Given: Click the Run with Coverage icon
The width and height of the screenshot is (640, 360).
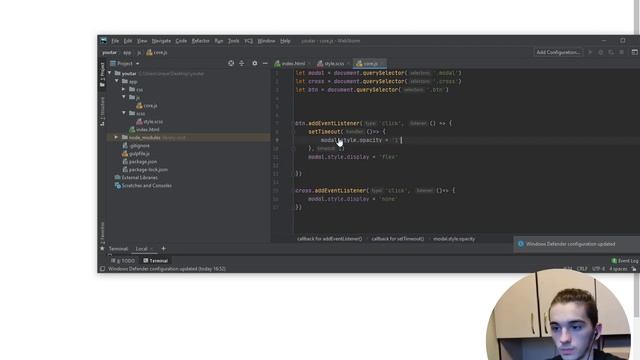Looking at the screenshot, I should pyautogui.click(x=611, y=52).
